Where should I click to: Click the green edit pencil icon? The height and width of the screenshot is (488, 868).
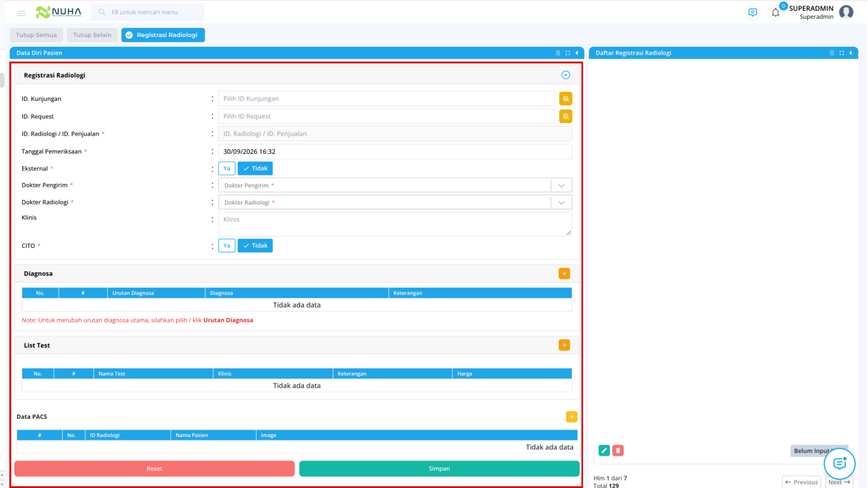point(604,451)
